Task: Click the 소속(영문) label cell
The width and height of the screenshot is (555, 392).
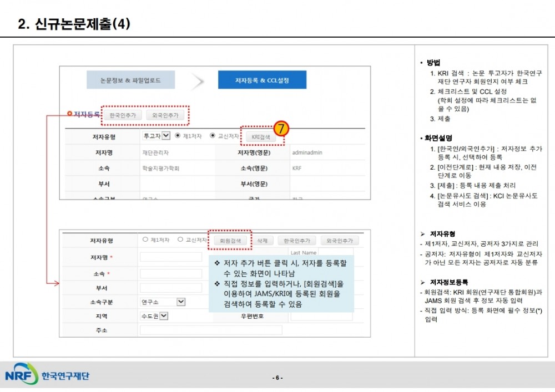Action: coord(254,168)
